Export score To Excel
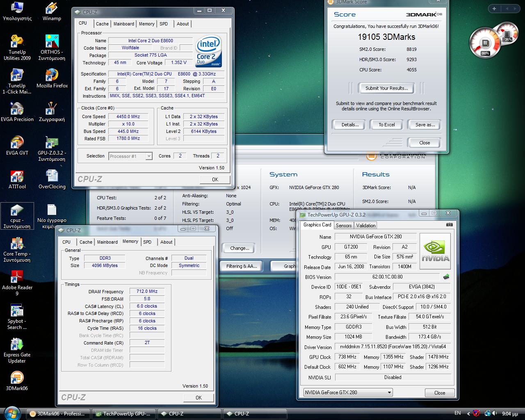 [x=387, y=125]
